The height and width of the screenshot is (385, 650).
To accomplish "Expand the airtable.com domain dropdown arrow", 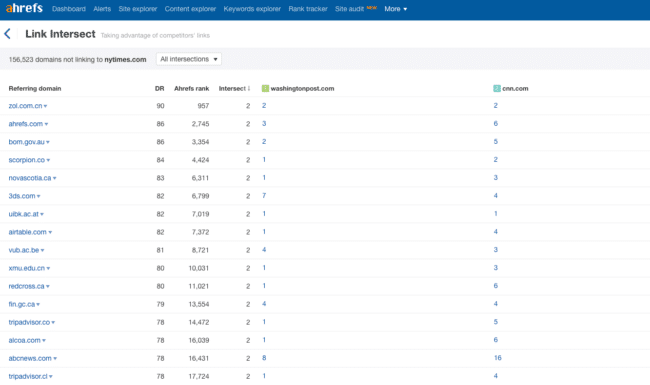I will click(x=50, y=232).
